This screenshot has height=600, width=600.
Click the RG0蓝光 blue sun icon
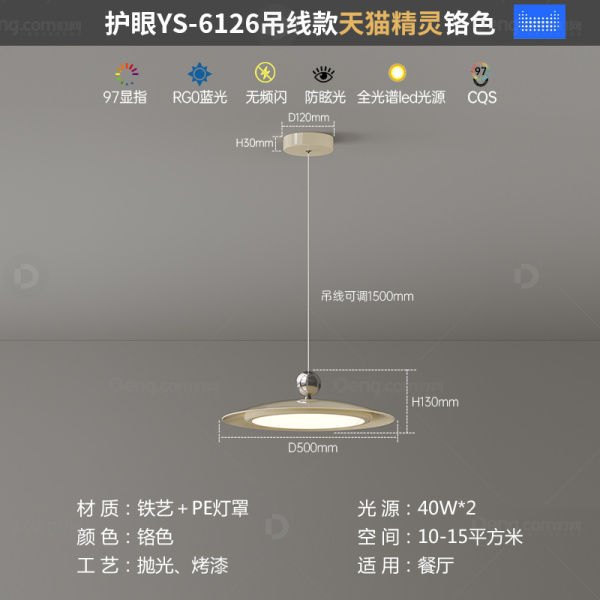click(x=199, y=74)
